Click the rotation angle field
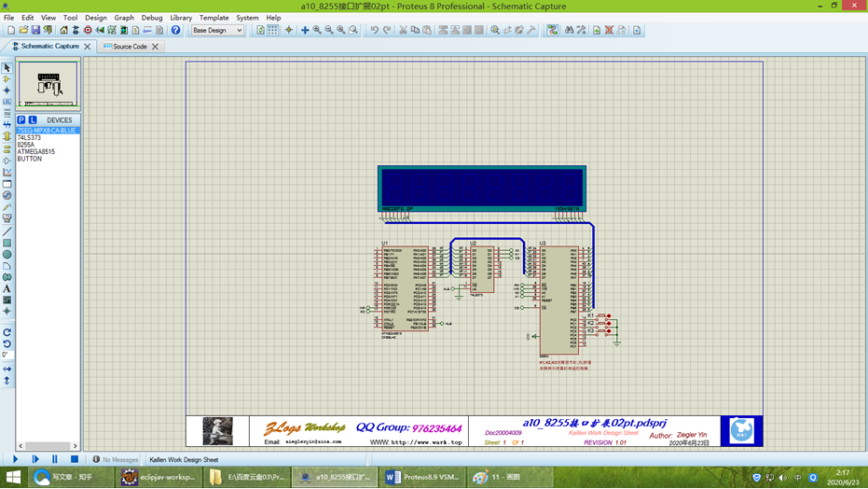 click(x=7, y=355)
